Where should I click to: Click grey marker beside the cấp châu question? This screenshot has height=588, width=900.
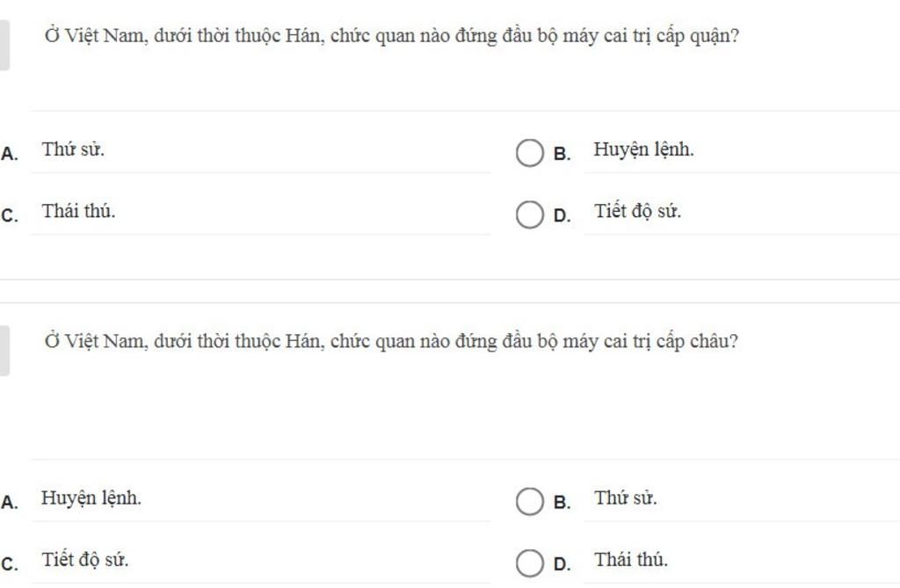(x=4, y=351)
